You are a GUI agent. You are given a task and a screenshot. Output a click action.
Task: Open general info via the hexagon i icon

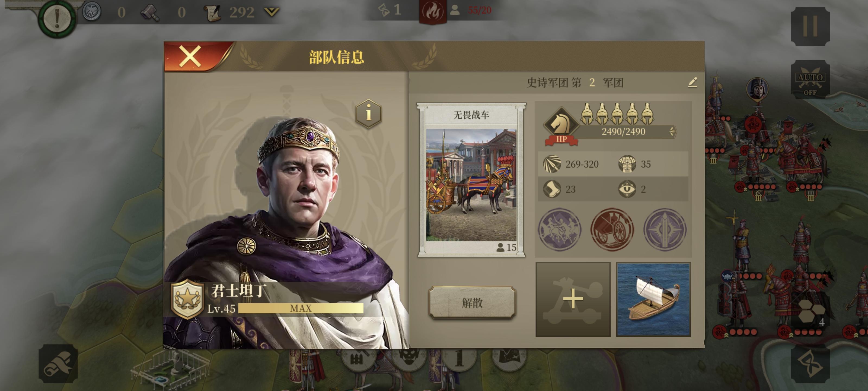click(x=368, y=113)
